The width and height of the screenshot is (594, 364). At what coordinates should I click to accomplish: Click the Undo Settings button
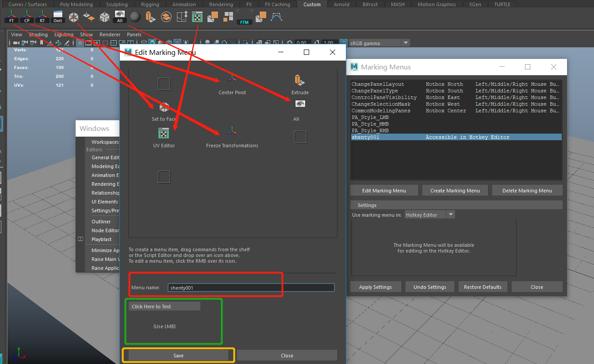pos(429,287)
